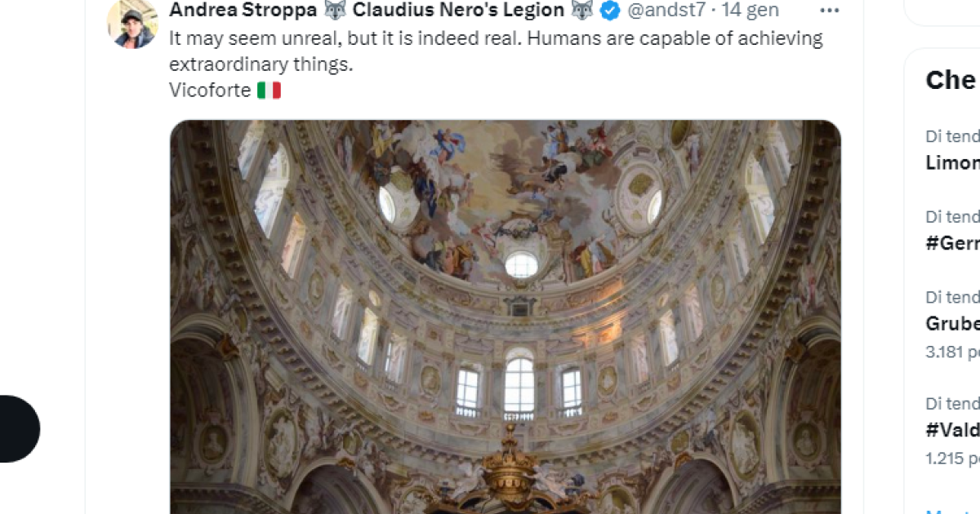Open the tweet's three-dot more menu
This screenshot has height=514, width=980.
pyautogui.click(x=829, y=11)
